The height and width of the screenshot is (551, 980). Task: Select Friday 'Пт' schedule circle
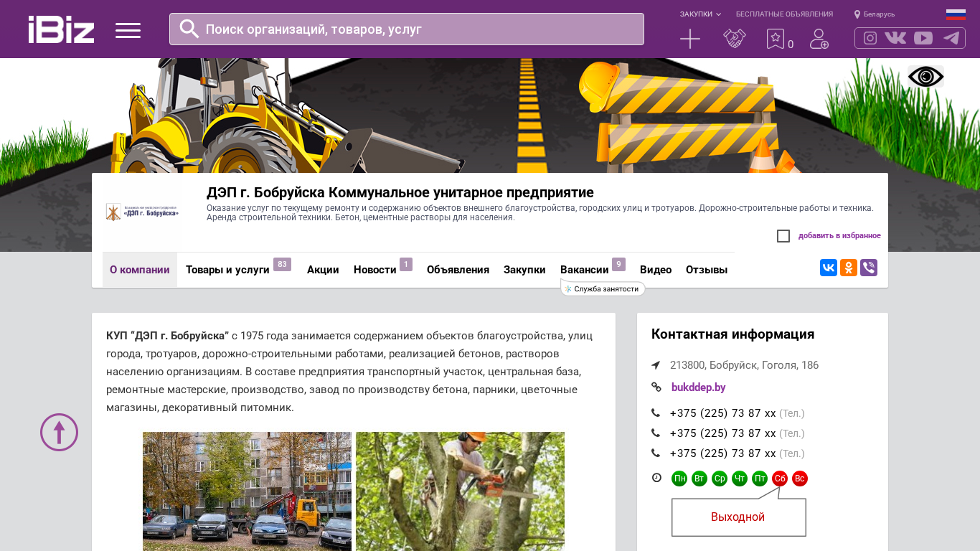(760, 479)
